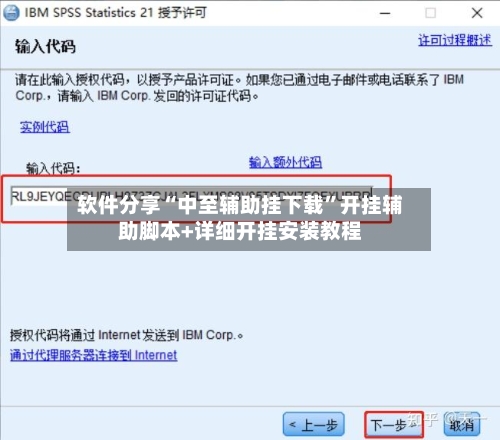Viewport: 500px width, 440px height.
Task: Minimize the SPSS licensing window
Action: pyautogui.click(x=385, y=13)
